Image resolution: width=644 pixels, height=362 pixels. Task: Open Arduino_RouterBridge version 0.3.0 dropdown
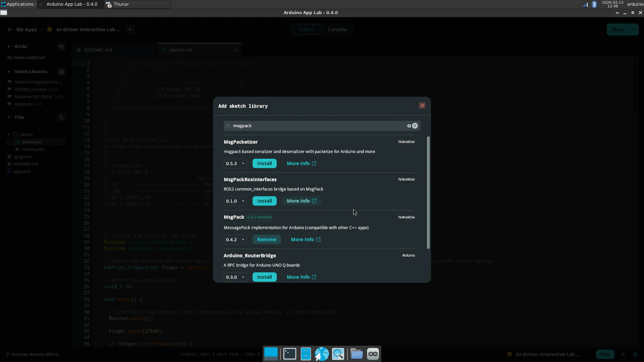point(235,277)
